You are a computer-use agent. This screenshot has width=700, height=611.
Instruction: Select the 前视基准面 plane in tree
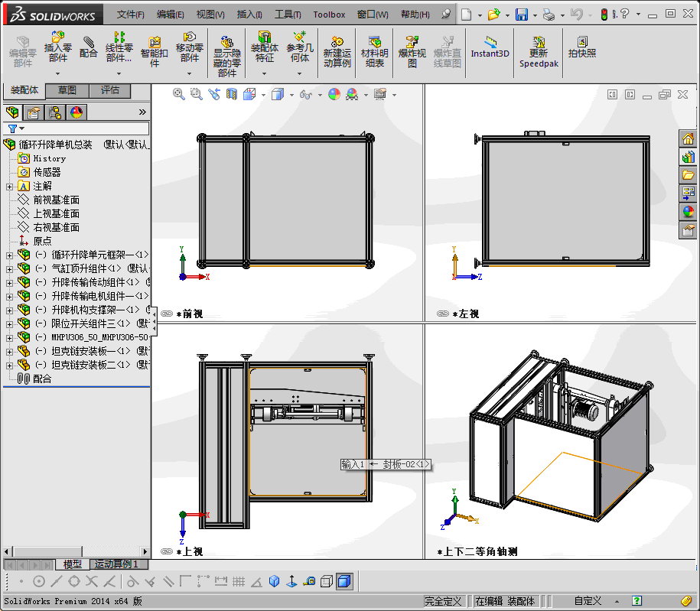tap(49, 200)
